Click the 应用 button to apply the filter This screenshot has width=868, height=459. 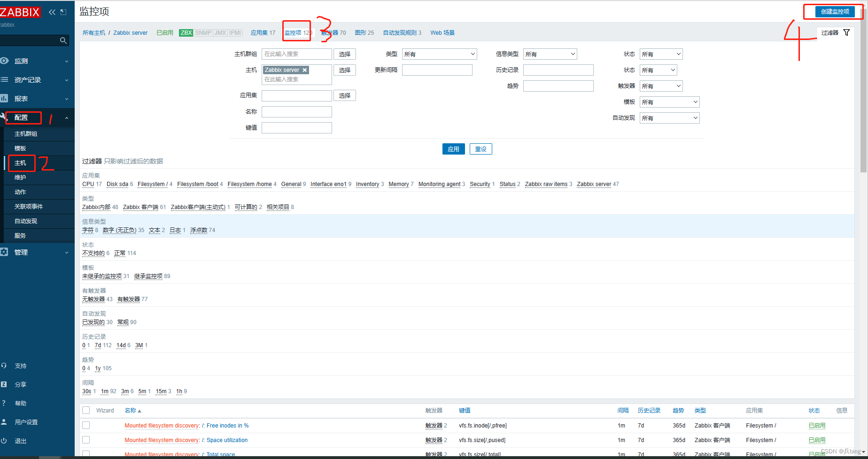tap(453, 149)
